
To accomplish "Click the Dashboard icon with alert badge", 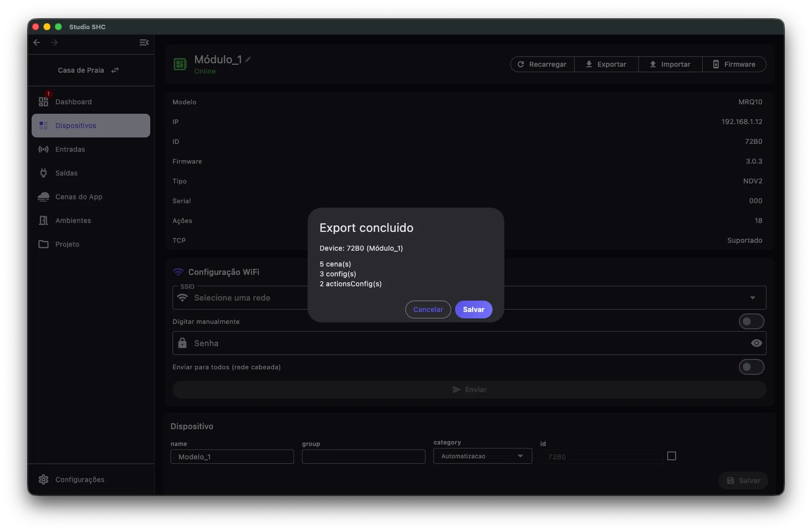I will [43, 101].
